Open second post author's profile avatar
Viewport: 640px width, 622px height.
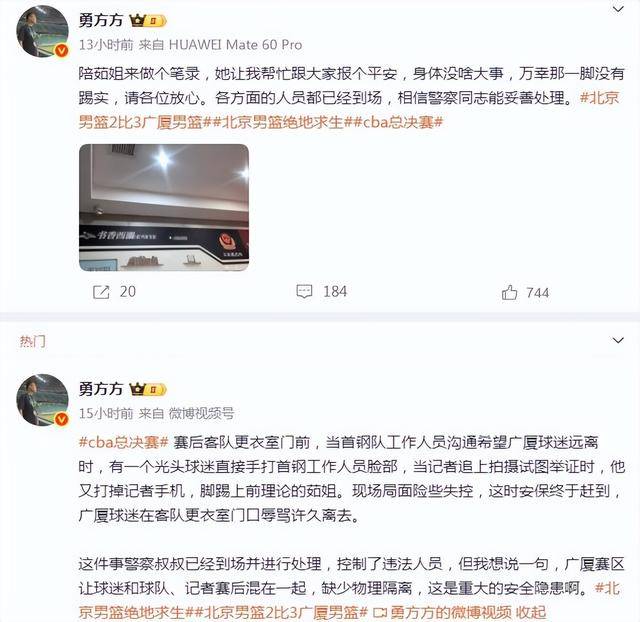pyautogui.click(x=42, y=400)
